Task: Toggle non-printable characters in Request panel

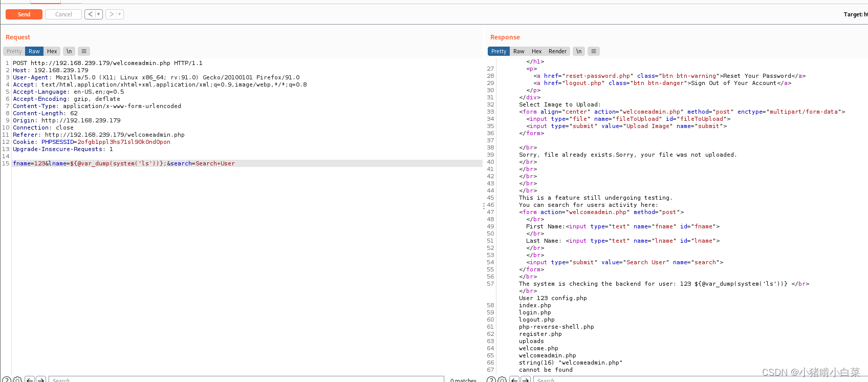Action: point(69,51)
